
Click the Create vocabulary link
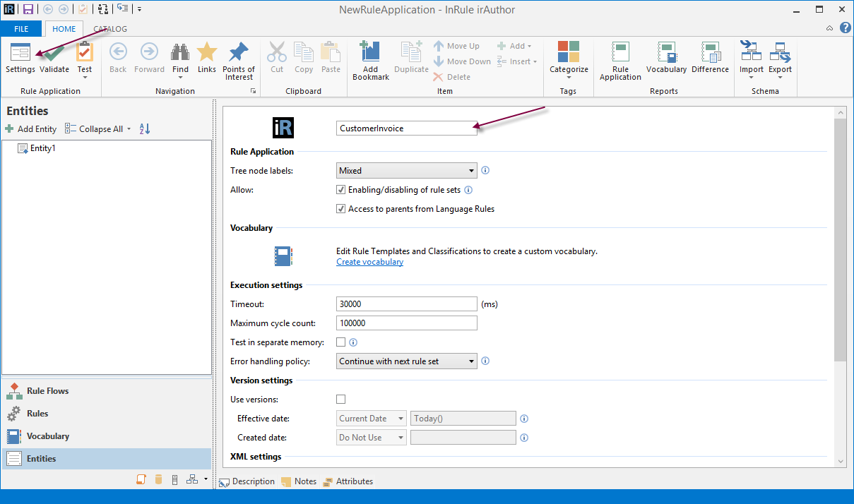[x=369, y=262]
